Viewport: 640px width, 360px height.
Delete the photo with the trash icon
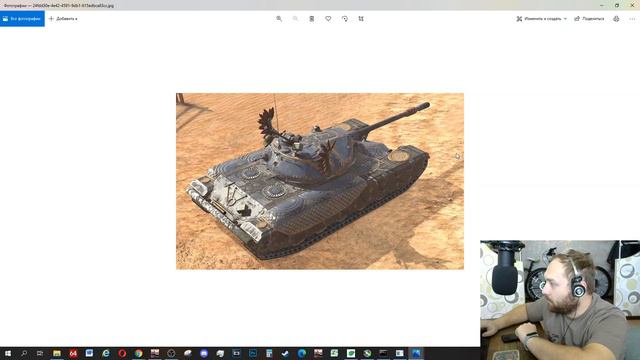coord(312,19)
